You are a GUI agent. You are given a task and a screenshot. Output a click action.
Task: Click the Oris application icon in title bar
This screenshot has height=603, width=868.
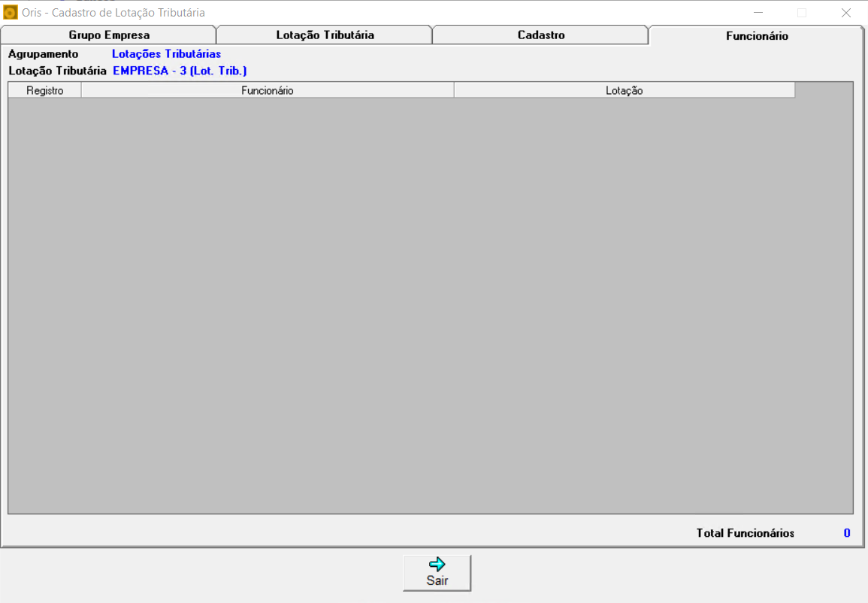(11, 13)
